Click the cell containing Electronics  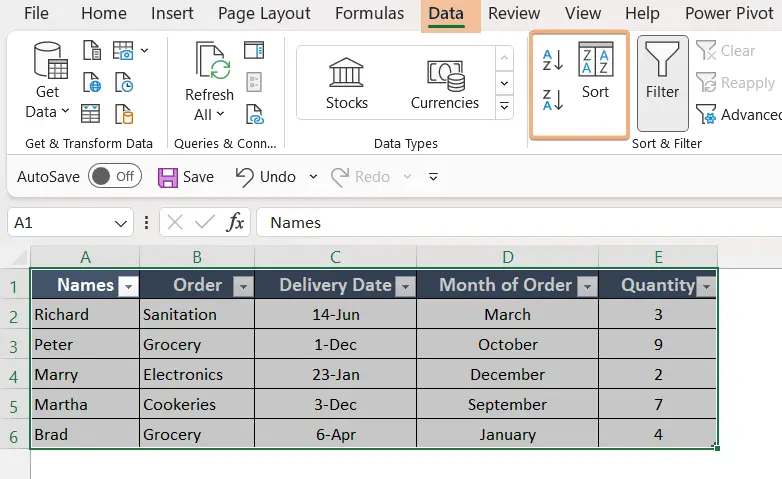click(x=197, y=374)
